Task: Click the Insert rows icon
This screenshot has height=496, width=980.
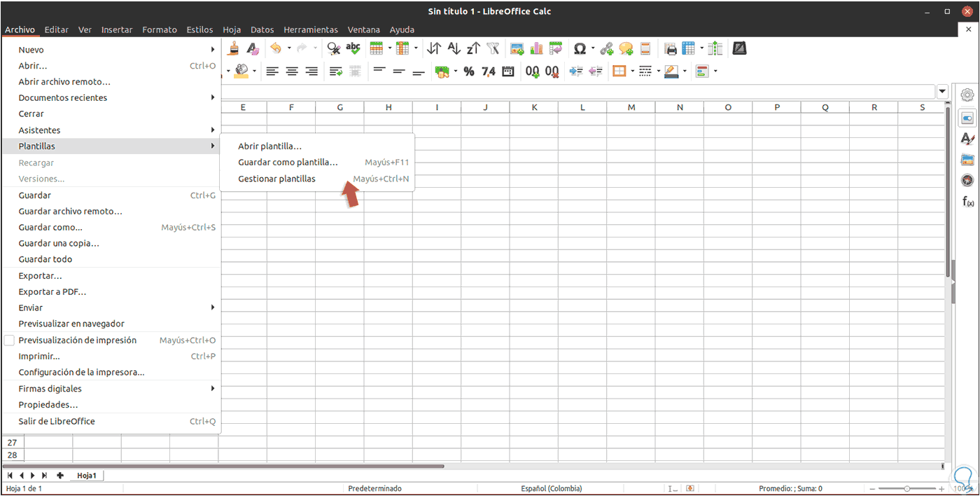Action: (x=377, y=48)
